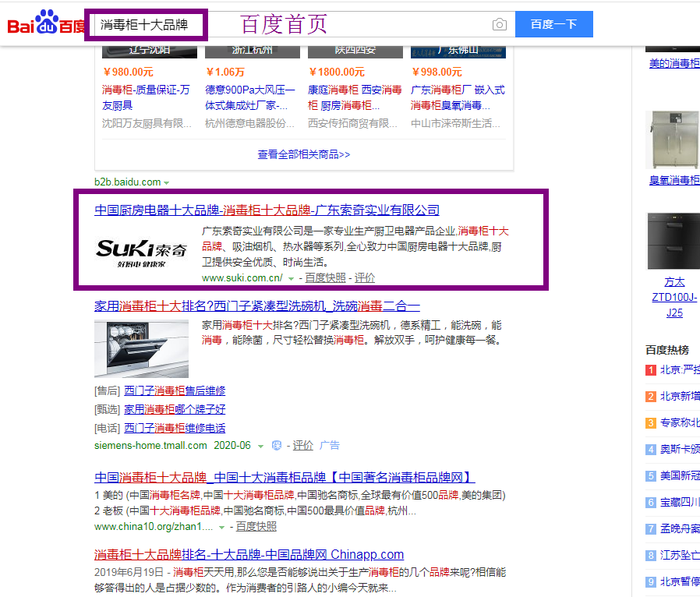This screenshot has width=700, height=597.
Task: Open 百度快照 for the suki.com.cn result
Action: click(325, 277)
